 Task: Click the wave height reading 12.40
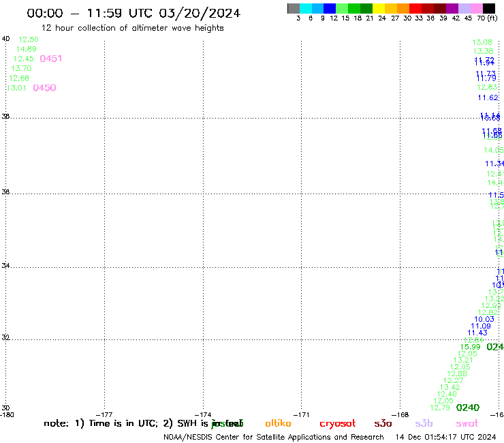(447, 394)
